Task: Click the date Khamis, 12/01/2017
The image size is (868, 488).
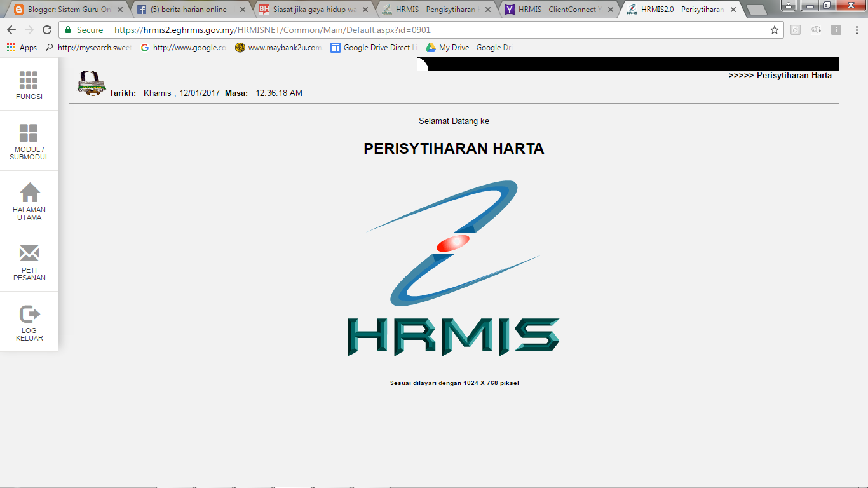Action: pos(182,93)
